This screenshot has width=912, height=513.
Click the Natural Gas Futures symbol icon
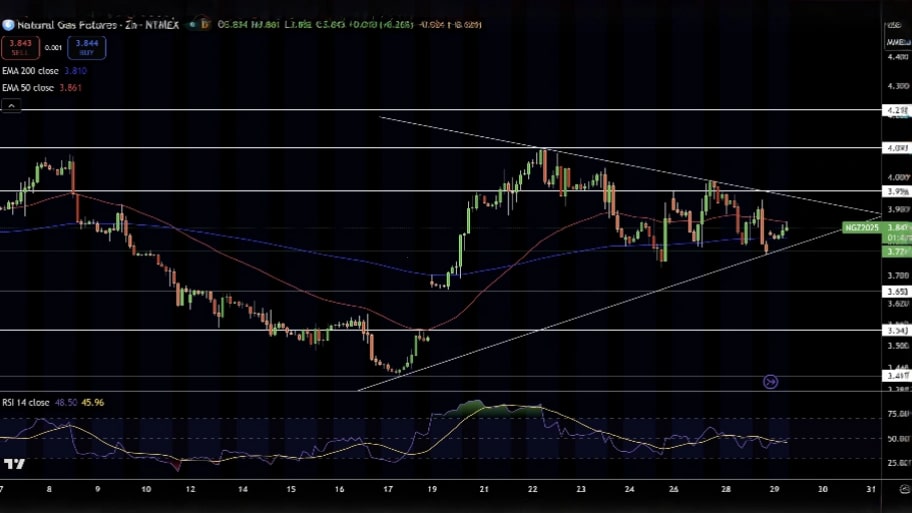pos(9,25)
